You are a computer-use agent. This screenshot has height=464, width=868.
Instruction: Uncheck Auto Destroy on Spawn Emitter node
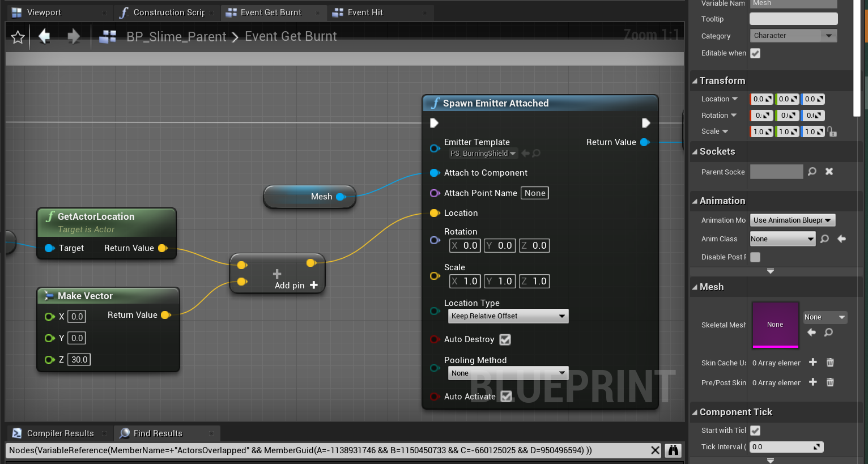coord(505,339)
